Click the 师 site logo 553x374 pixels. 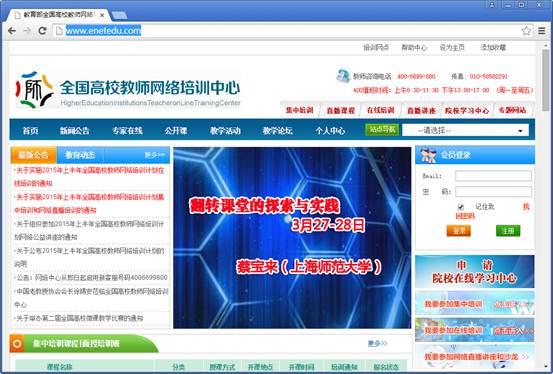click(34, 89)
